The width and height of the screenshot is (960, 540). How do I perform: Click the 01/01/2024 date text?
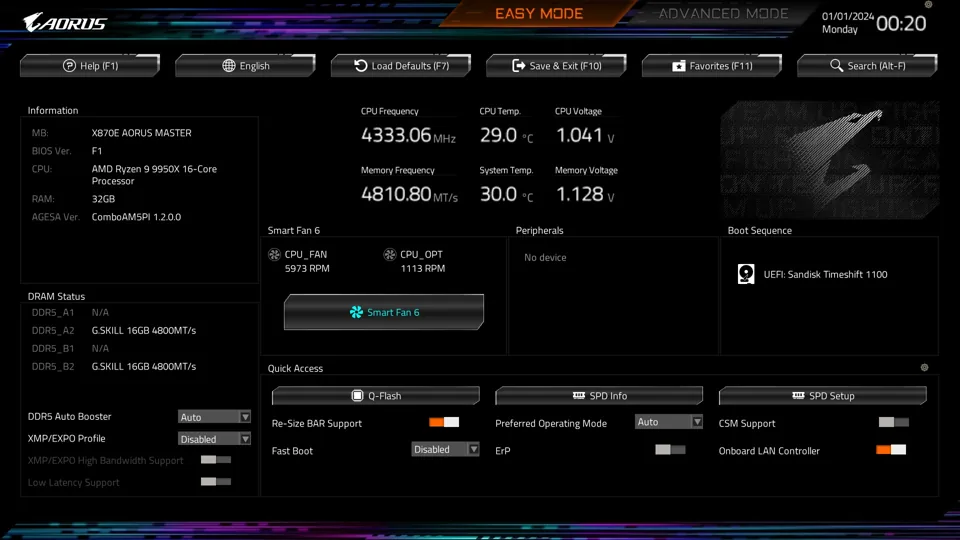[848, 17]
